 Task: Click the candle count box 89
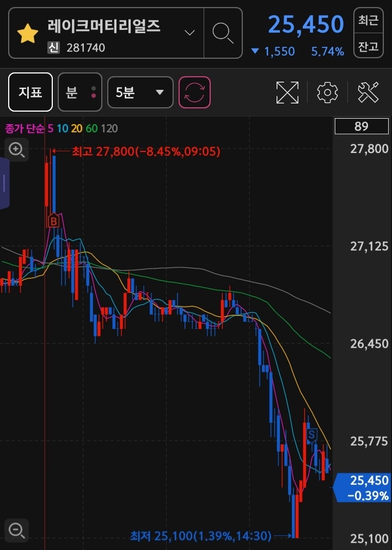tap(362, 126)
